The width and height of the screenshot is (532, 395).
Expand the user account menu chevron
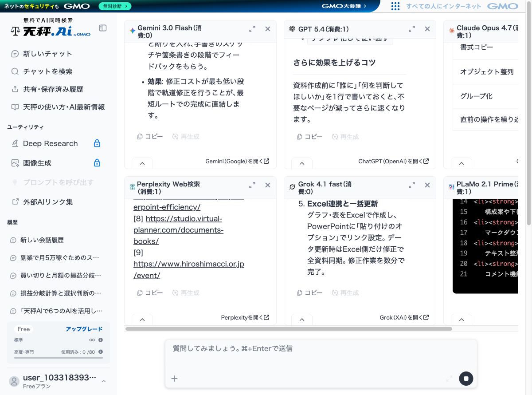click(x=104, y=381)
